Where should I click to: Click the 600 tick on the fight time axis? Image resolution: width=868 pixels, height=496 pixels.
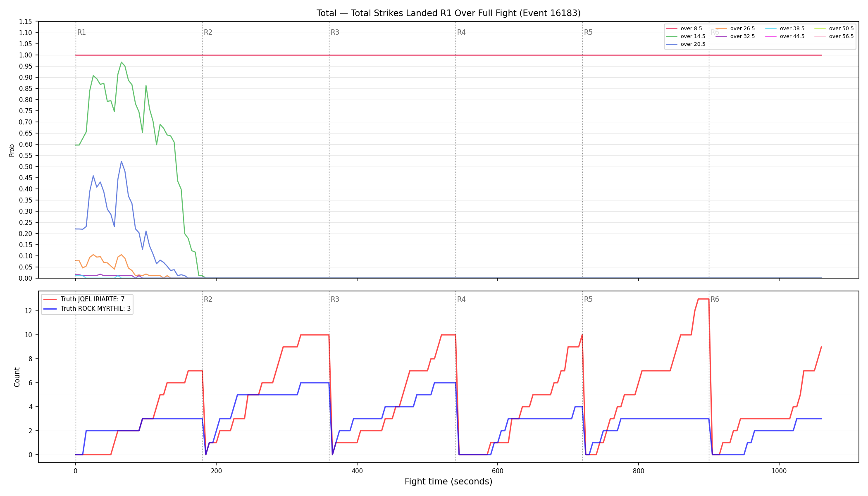tap(498, 470)
